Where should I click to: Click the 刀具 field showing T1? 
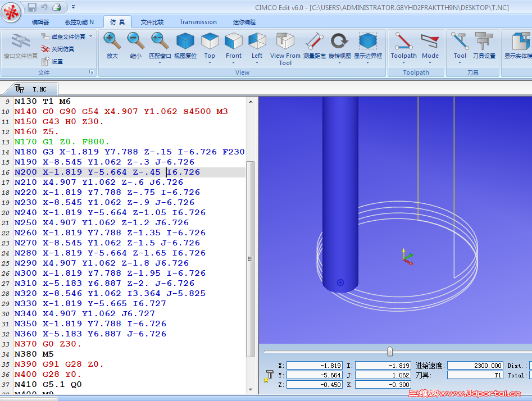(475, 375)
